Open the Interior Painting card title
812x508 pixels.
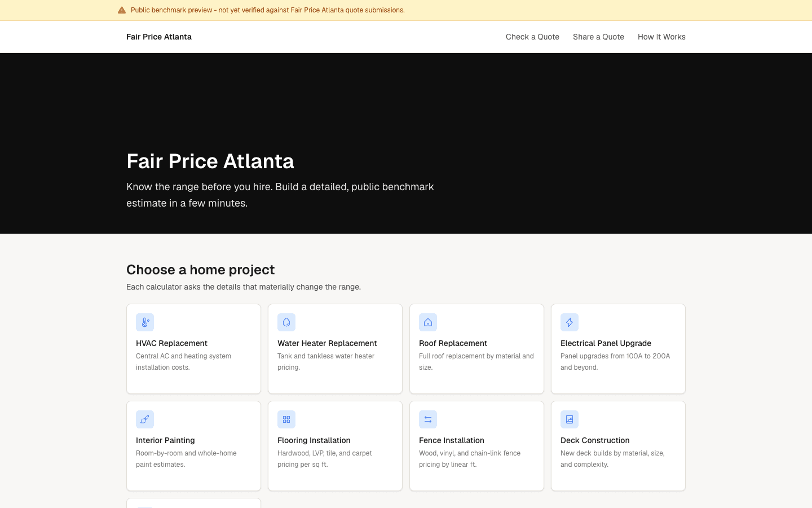[165, 440]
